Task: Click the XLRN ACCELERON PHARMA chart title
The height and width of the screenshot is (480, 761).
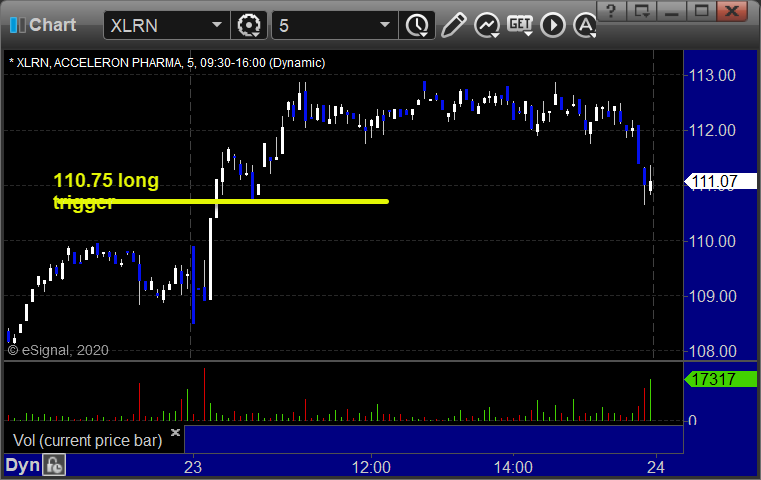Action: 167,63
